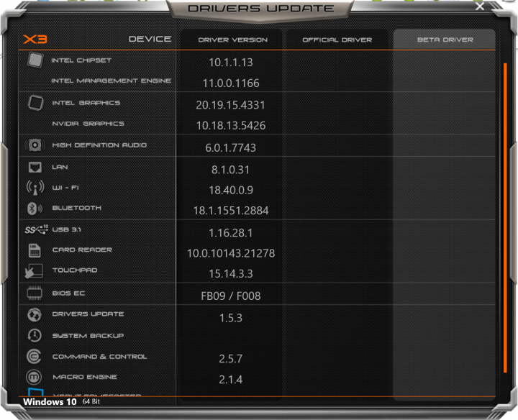Click the 64 Bit label
Image resolution: width=518 pixels, height=420 pixels.
91,401
